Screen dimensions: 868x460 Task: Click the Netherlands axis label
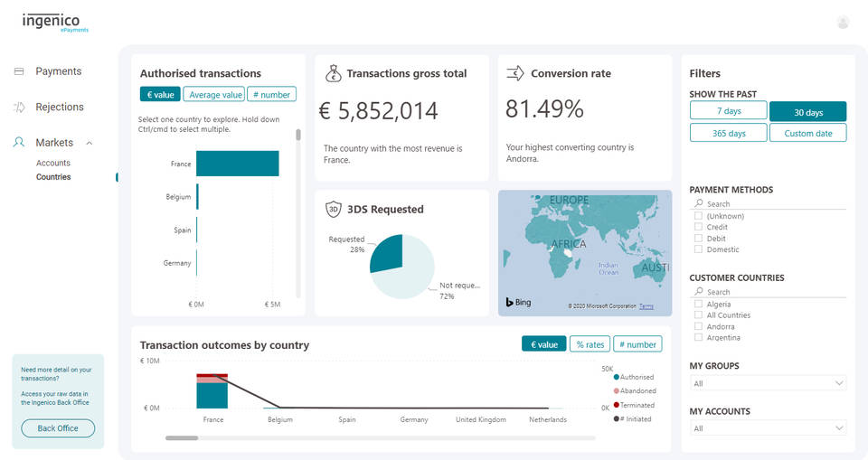(x=548, y=419)
